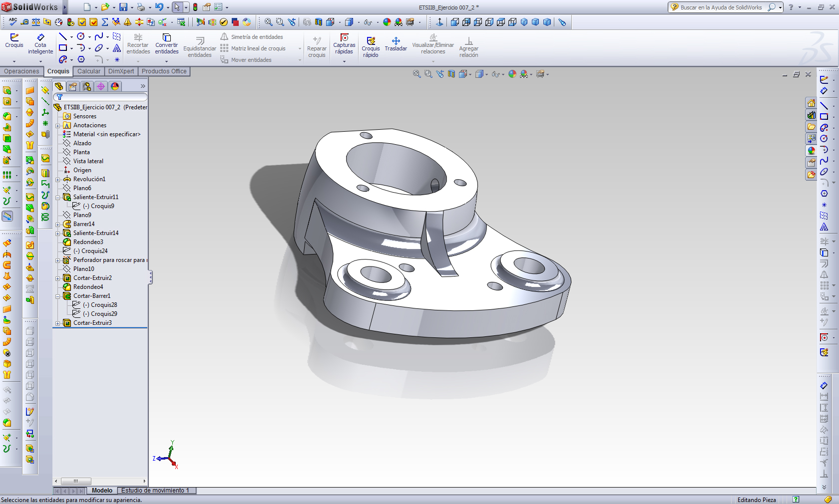
Task: Open a file with the folder icon
Action: point(105,7)
